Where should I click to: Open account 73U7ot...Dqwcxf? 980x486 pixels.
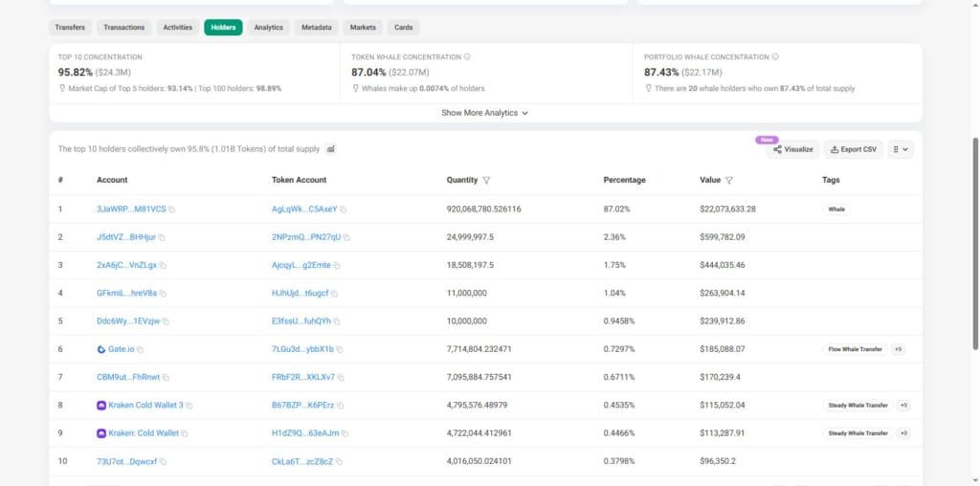(127, 462)
